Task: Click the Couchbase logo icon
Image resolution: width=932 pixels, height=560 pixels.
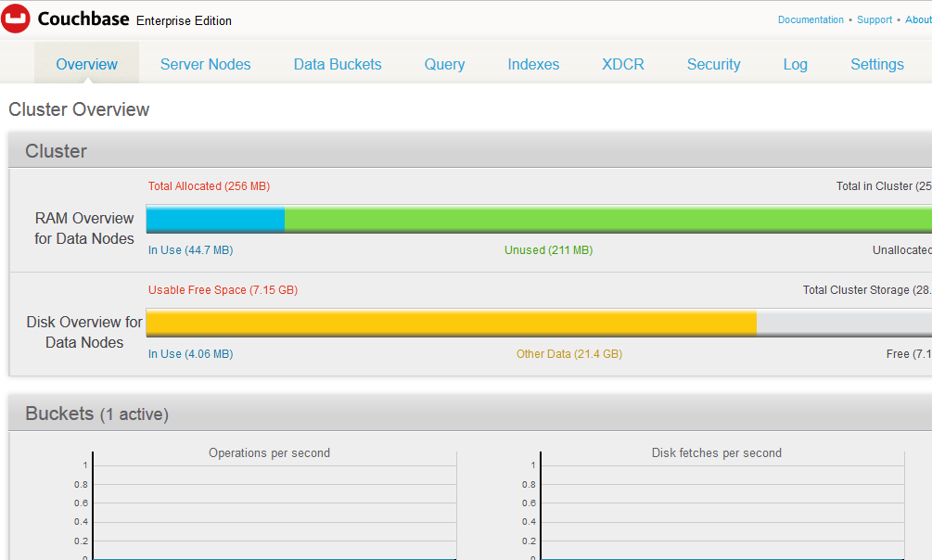Action: click(x=16, y=19)
